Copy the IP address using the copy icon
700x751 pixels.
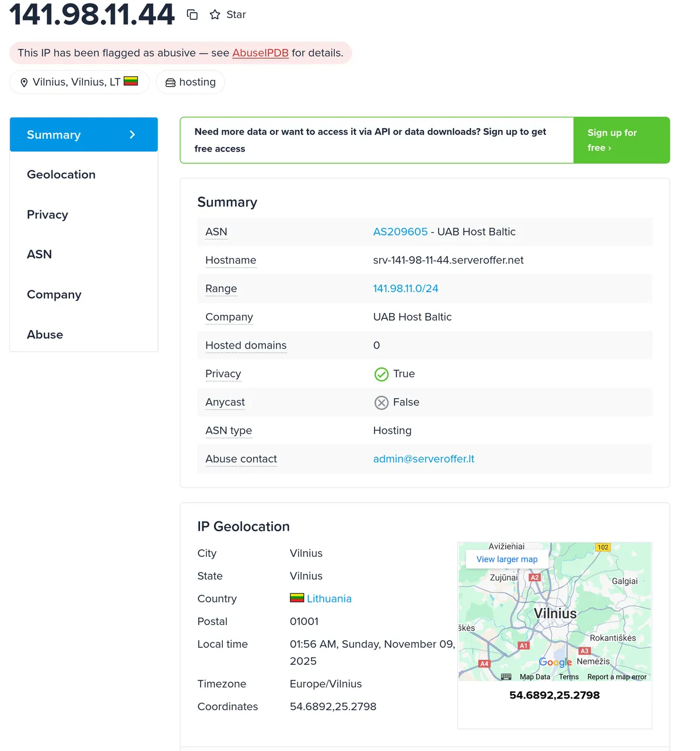coord(192,14)
